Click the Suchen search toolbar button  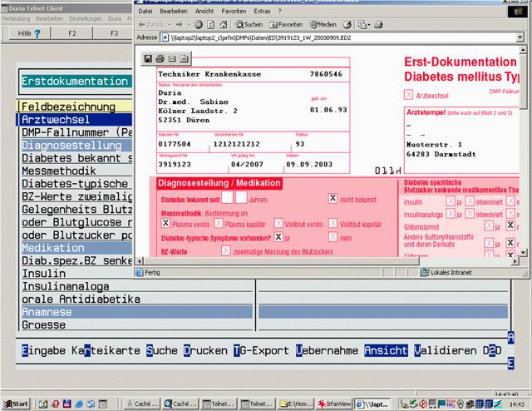tap(248, 25)
